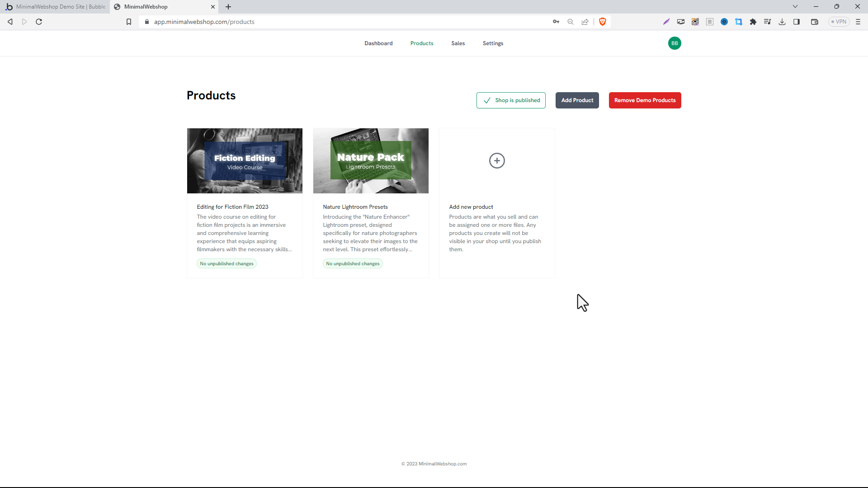
Task: Click the browser share icon
Action: pos(585,22)
